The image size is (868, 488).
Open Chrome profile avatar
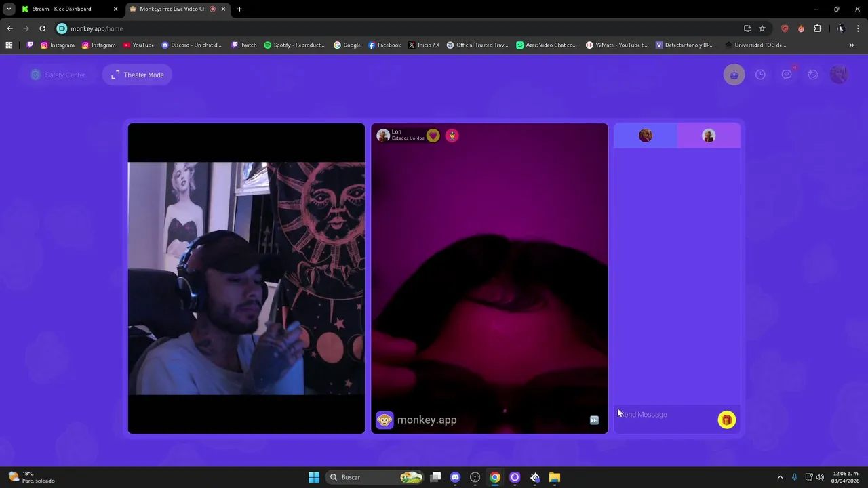[x=841, y=28]
